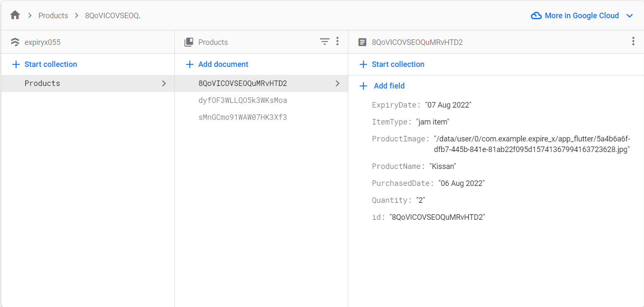The image size is (644, 307).
Task: Click the filter icon in Products column
Action: 324,41
